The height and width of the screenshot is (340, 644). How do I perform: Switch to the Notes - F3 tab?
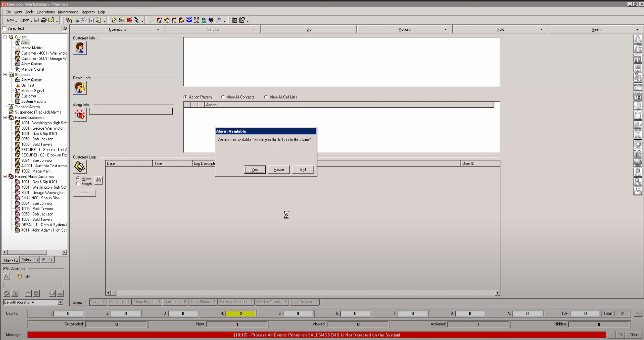30,260
